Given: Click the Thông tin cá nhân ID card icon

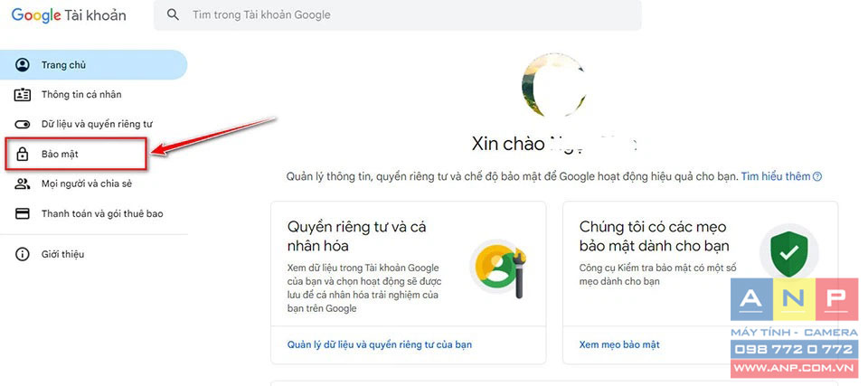Looking at the screenshot, I should [x=22, y=95].
